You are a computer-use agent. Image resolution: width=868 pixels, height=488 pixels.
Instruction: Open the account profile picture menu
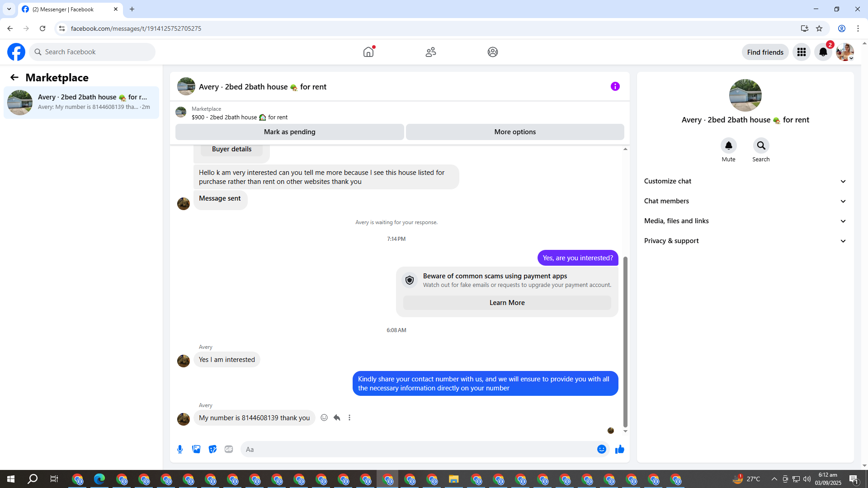[x=845, y=52]
